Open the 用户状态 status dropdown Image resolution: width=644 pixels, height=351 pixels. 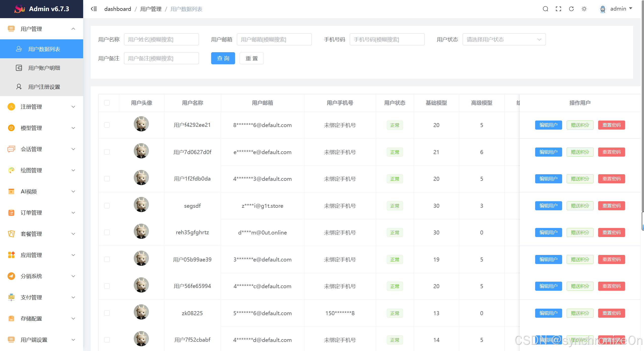point(504,40)
